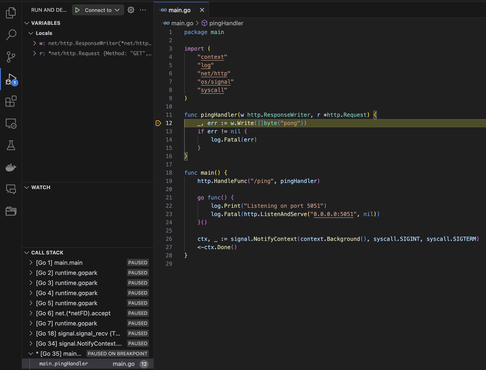Click 'func main()' declaration text
The width and height of the screenshot is (486, 370).
202,173
